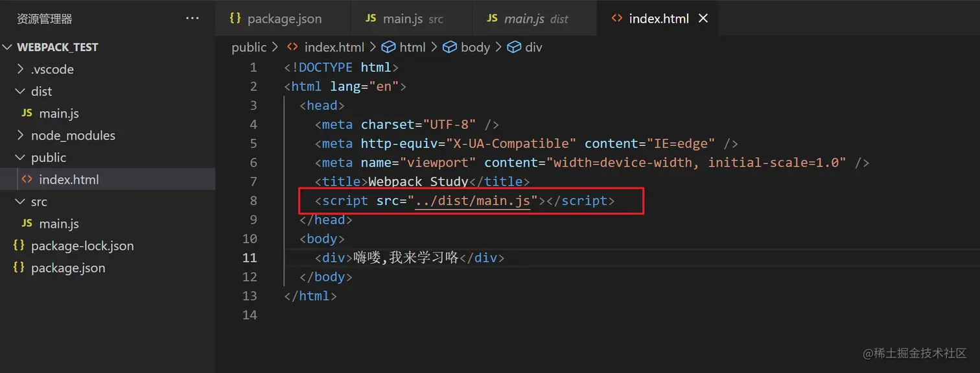Close the index.html editor tab
Screen dimensions: 980x373
tap(703, 18)
